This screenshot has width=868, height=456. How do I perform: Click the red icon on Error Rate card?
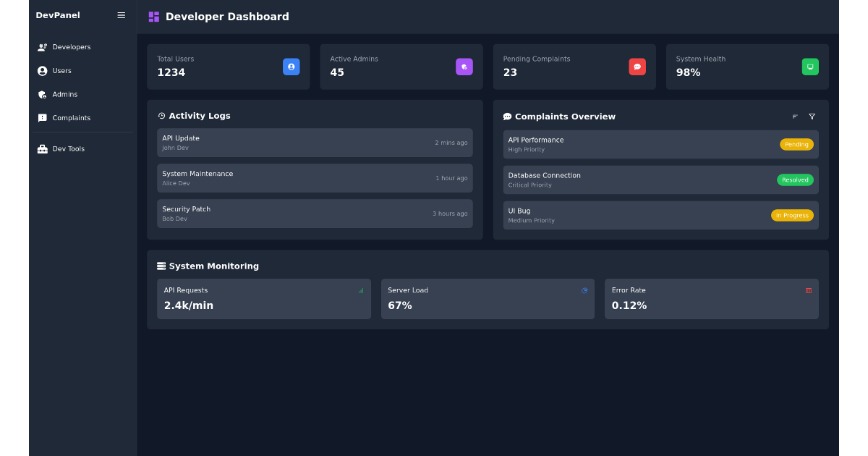pyautogui.click(x=809, y=290)
